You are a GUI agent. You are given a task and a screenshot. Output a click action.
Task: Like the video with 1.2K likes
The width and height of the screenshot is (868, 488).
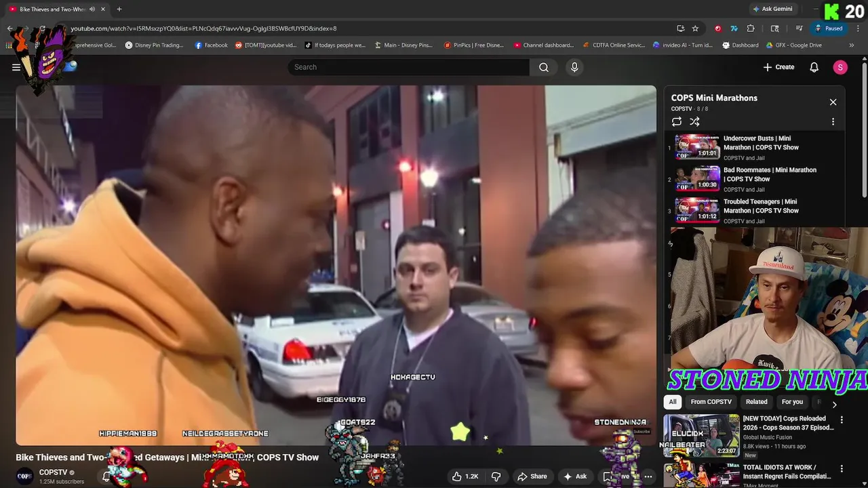tap(465, 476)
